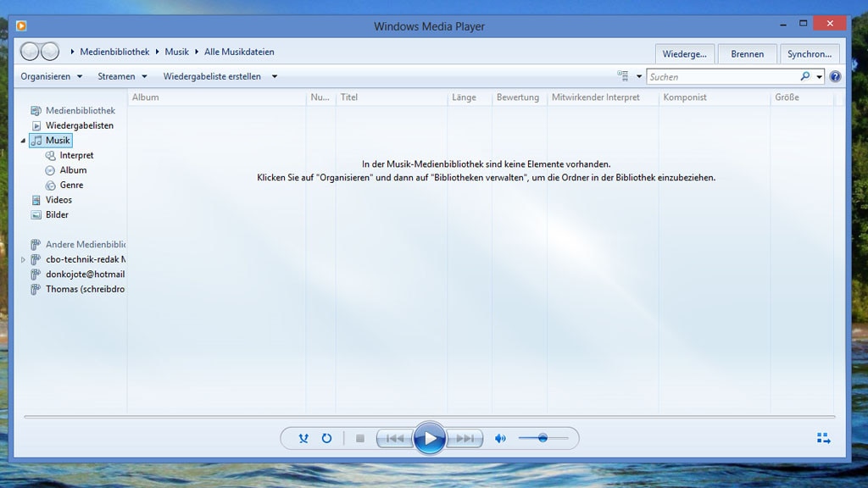The width and height of the screenshot is (868, 488).
Task: Open the Streamen dropdown menu
Action: point(122,76)
